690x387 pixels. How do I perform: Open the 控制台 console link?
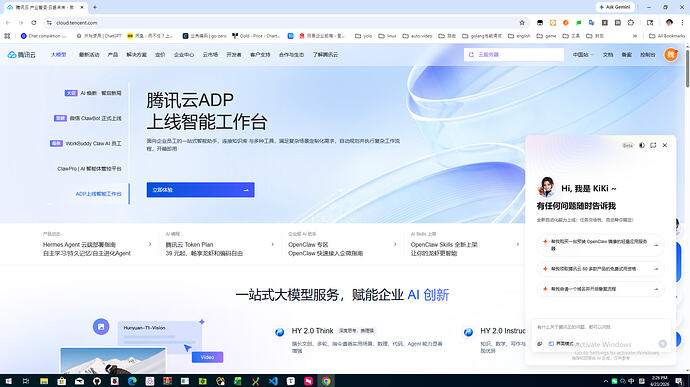648,55
